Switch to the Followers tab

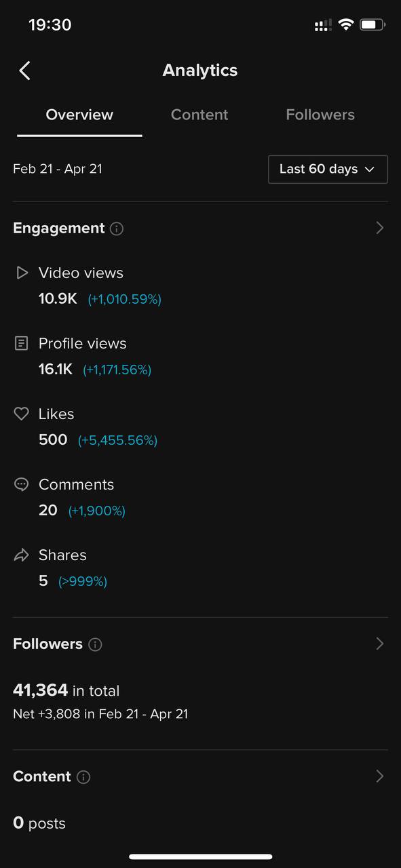320,115
